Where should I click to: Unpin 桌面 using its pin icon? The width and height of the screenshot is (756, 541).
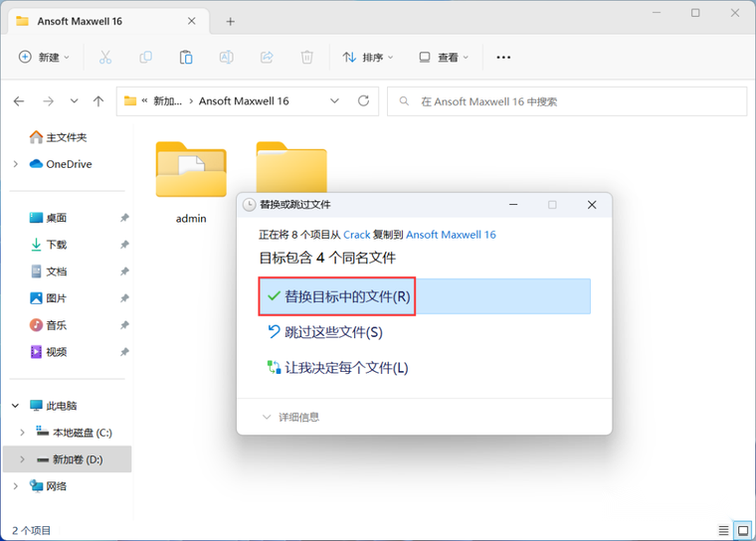click(124, 218)
